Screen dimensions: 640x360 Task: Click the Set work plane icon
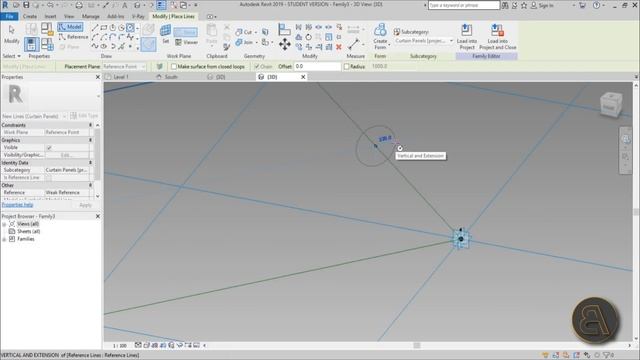coord(165,34)
